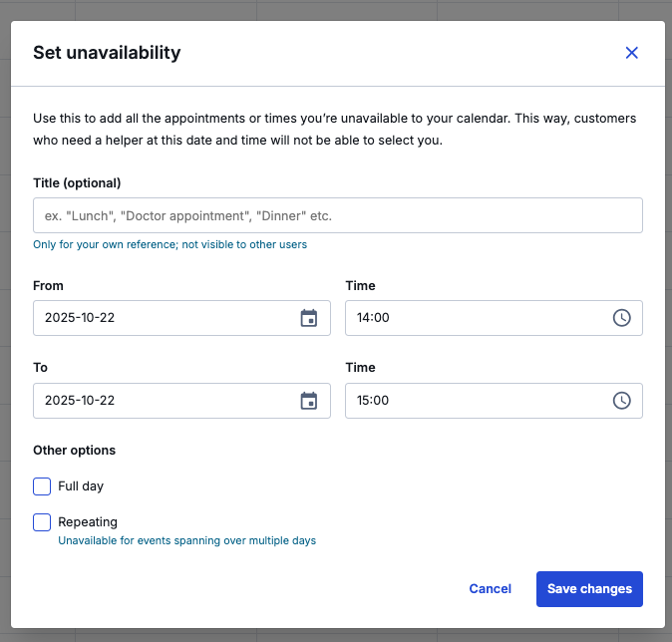Screen dimensions: 672x642
Task: Cancel the unavailability changes
Action: pos(490,589)
